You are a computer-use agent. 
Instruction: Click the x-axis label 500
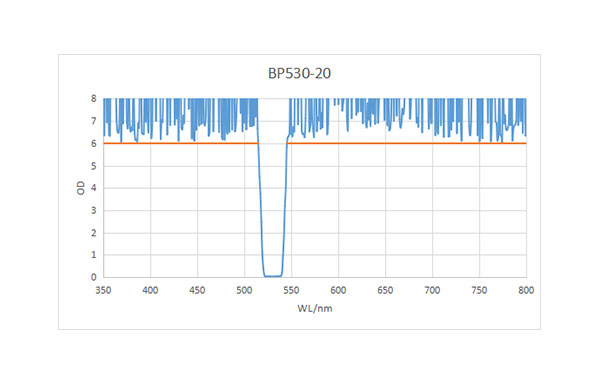[x=244, y=290]
